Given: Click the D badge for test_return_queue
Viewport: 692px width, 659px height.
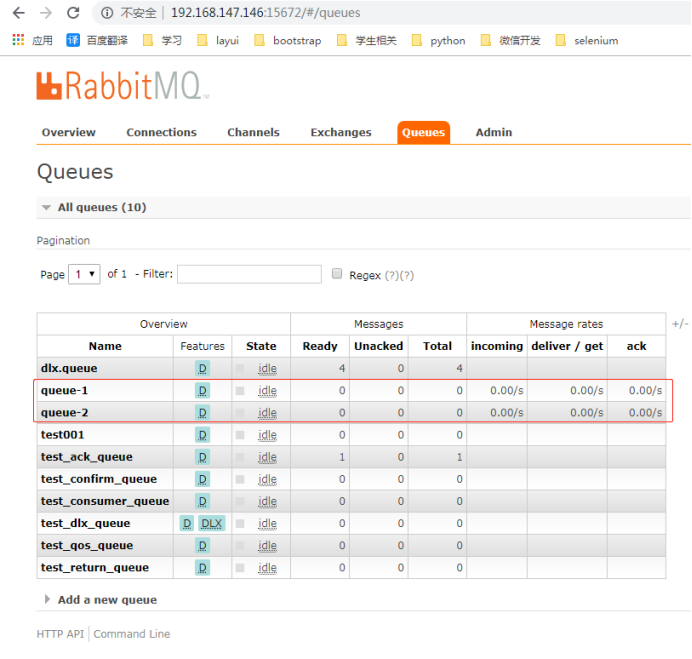Looking at the screenshot, I should pyautogui.click(x=203, y=568).
